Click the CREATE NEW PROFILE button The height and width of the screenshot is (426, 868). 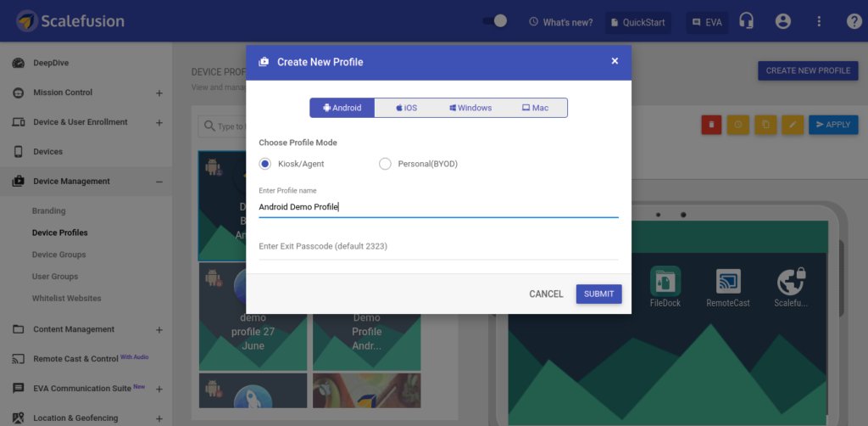(808, 71)
